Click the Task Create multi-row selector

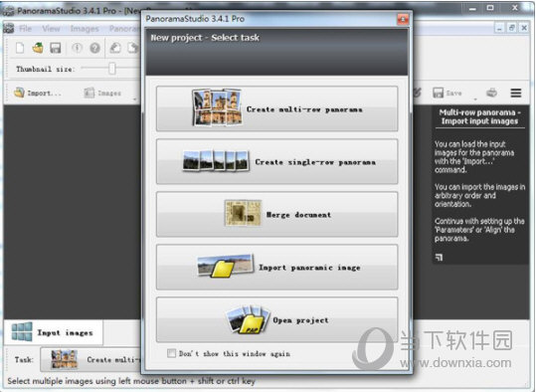(91, 359)
